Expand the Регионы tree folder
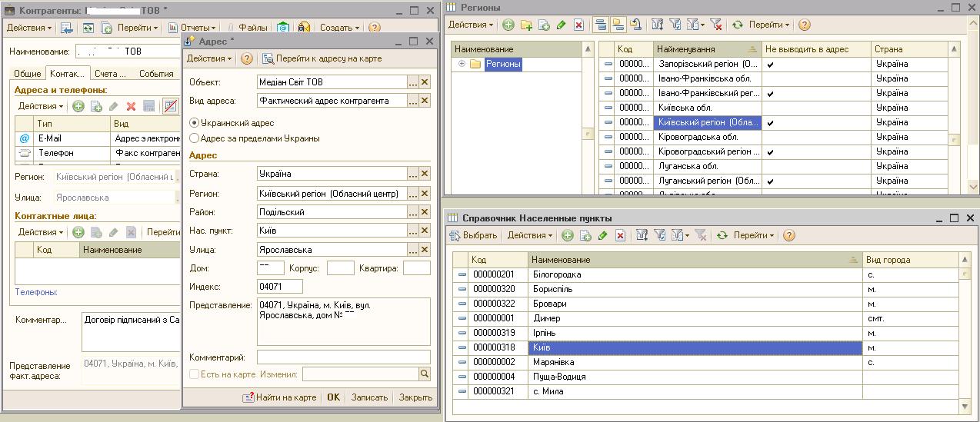This screenshot has width=980, height=422. [x=462, y=64]
